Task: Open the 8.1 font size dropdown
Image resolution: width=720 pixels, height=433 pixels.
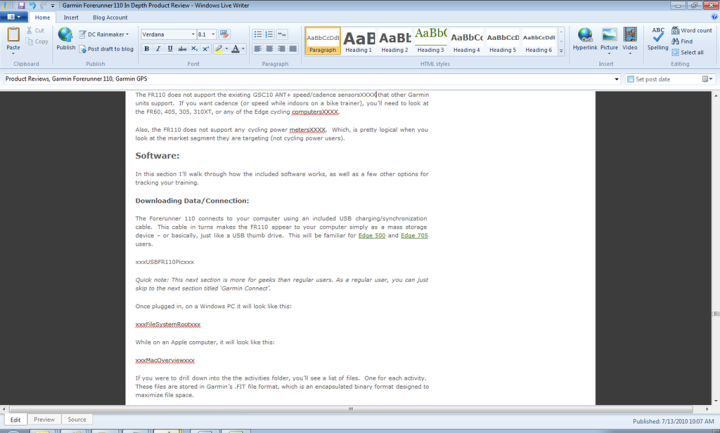Action: pyautogui.click(x=213, y=34)
